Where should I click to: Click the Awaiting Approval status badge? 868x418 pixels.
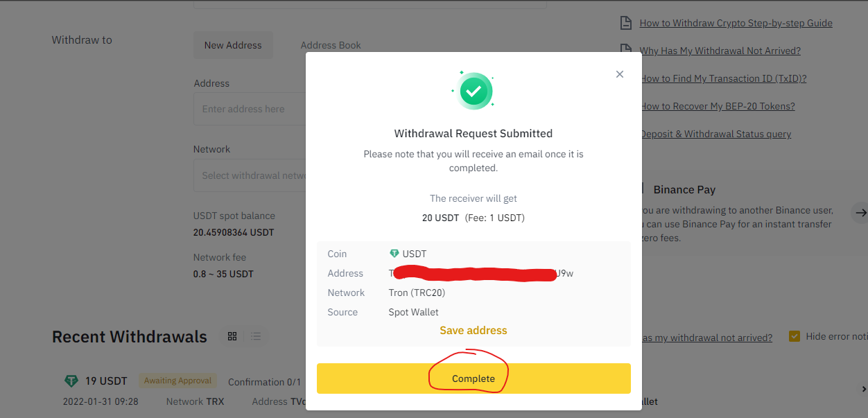point(177,381)
